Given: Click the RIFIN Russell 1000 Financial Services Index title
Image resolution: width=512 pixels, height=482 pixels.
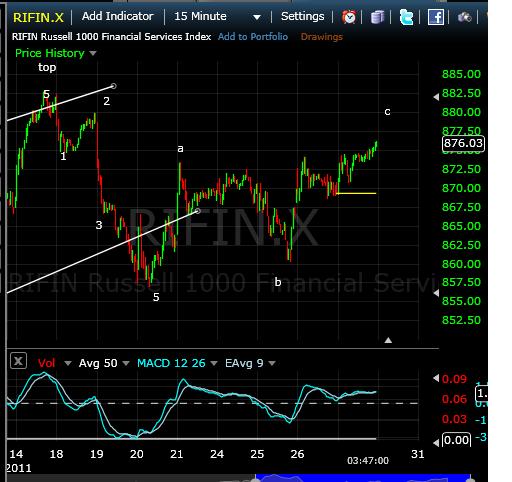Looking at the screenshot, I should 111,37.
